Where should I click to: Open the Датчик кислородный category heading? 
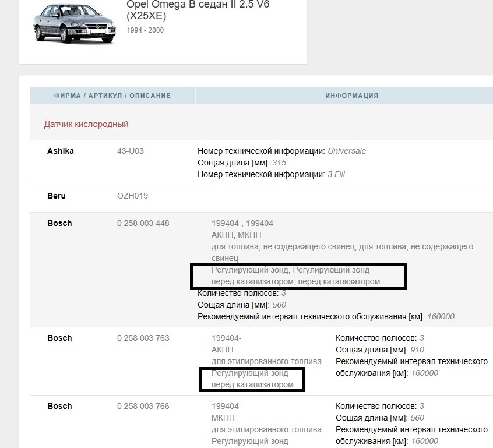(x=86, y=124)
